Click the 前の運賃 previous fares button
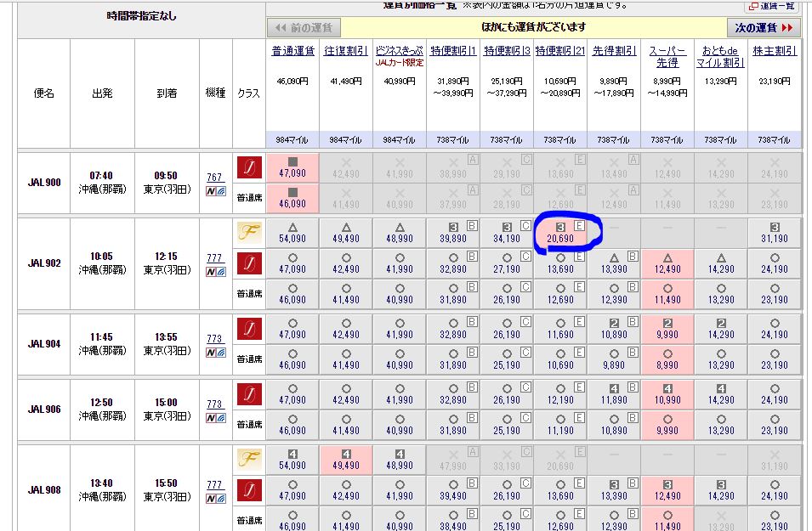Screen dimensions: 812x531 point(304,27)
